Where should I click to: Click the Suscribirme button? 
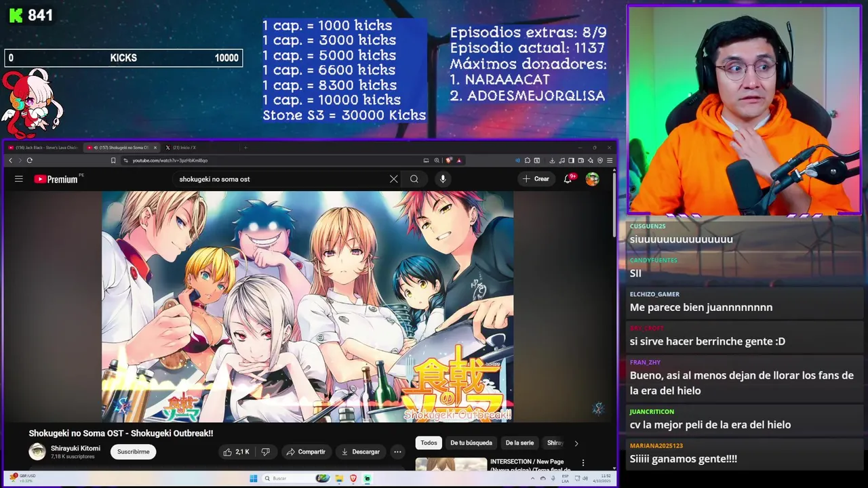click(x=134, y=451)
